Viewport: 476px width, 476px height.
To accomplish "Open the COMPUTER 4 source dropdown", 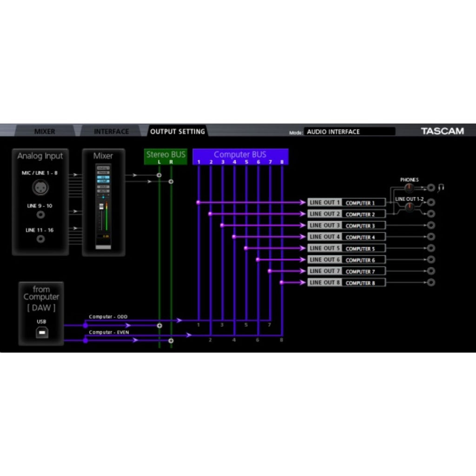I will (364, 237).
